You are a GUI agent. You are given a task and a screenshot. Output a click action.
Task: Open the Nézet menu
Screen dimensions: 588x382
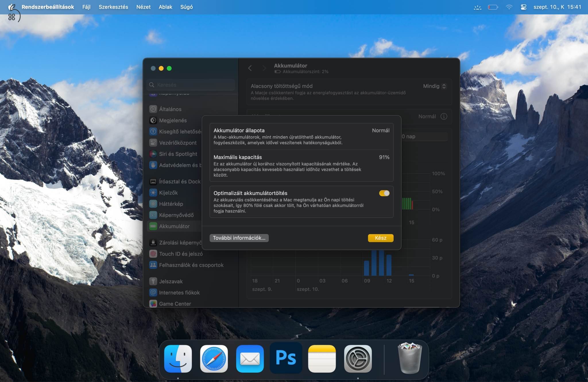(143, 7)
